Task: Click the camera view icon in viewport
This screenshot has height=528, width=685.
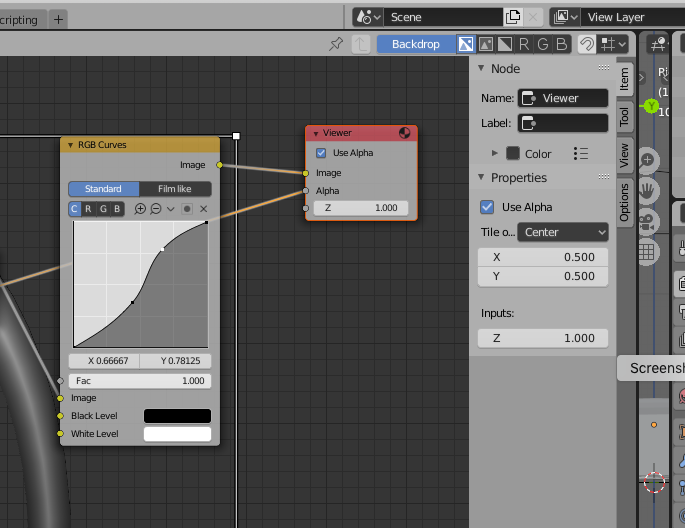Action: (648, 219)
